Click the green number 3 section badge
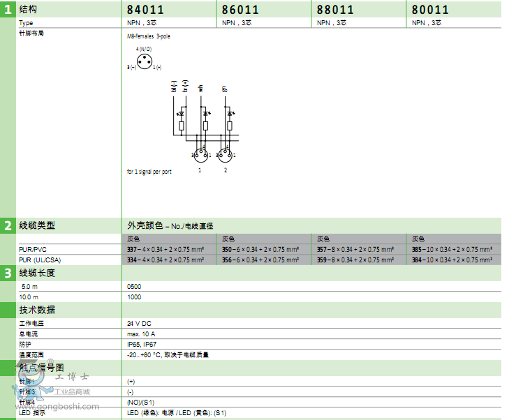This screenshot has height=420, width=516. point(8,273)
